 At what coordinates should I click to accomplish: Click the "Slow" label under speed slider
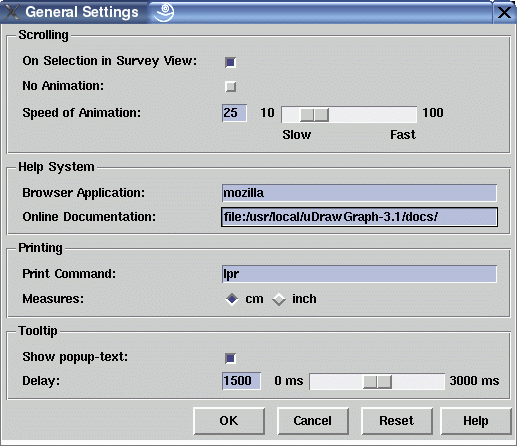point(297,135)
